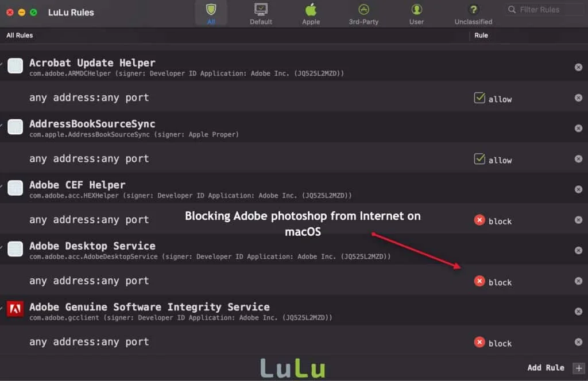Click red block icon for Adobe Genuine Software
Screen dimensions: 588x381
[x=479, y=342]
